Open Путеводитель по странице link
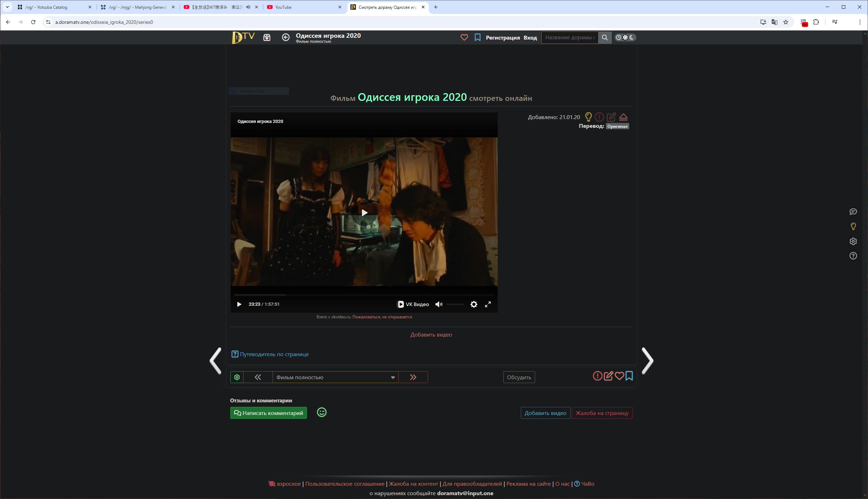The height and width of the screenshot is (499, 868). 270,354
